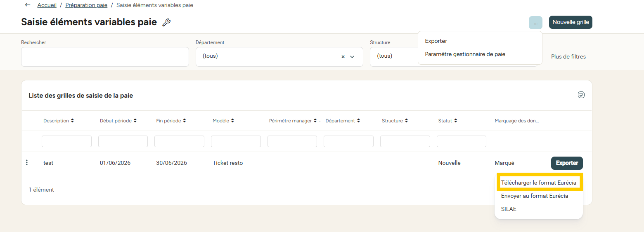
Task: Click the Ticket resto model cell
Action: point(227,163)
